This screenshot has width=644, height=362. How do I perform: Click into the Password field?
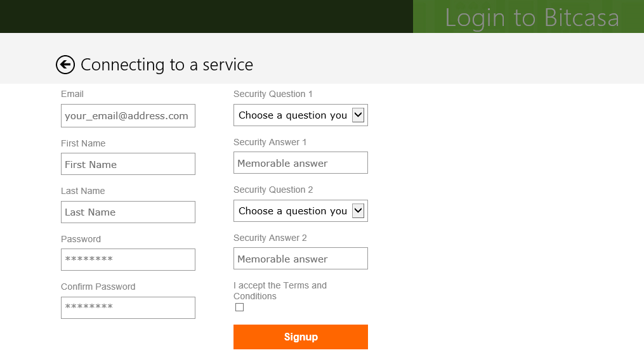(128, 259)
